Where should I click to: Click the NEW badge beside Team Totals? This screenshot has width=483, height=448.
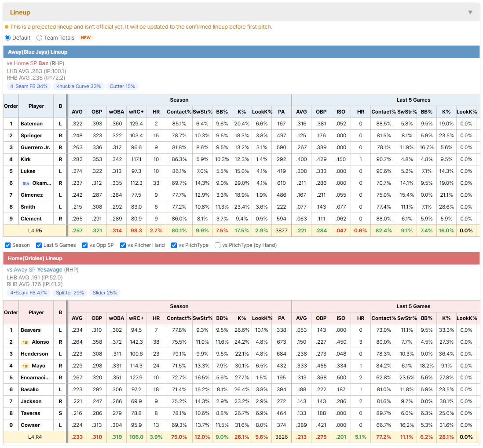pos(86,37)
